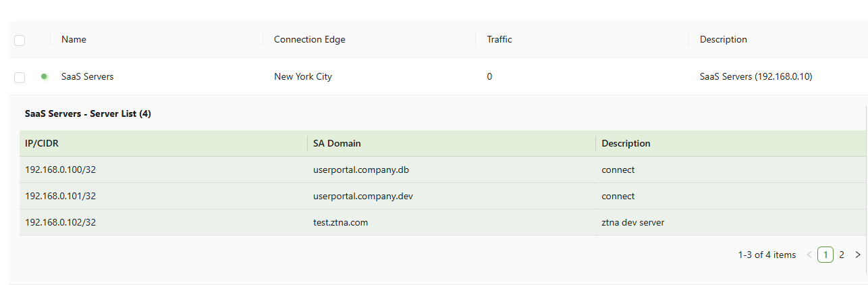This screenshot has height=285, width=868.
Task: Click the Connection Edge column header
Action: click(309, 39)
